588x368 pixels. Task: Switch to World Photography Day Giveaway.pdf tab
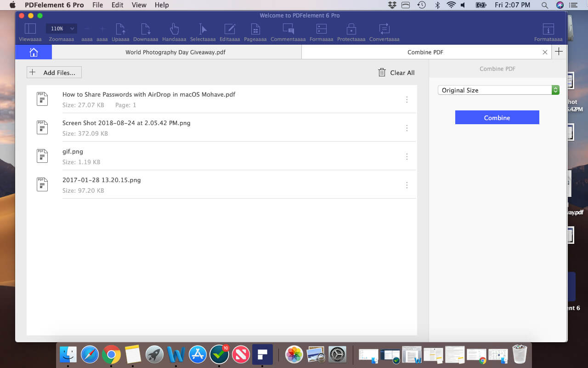point(175,52)
